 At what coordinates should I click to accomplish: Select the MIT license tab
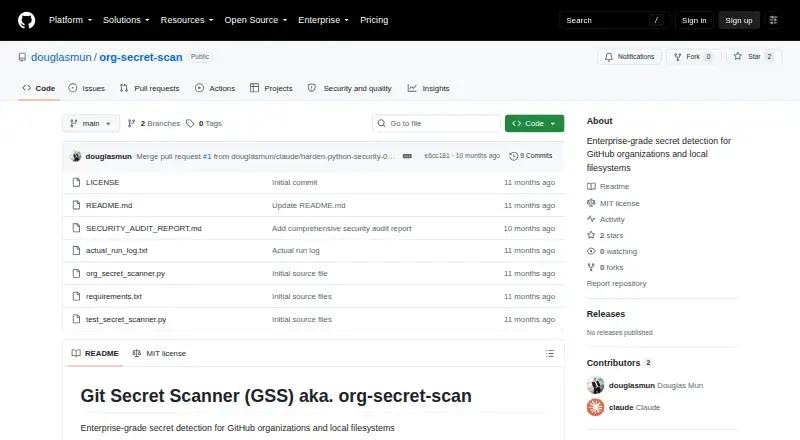159,353
